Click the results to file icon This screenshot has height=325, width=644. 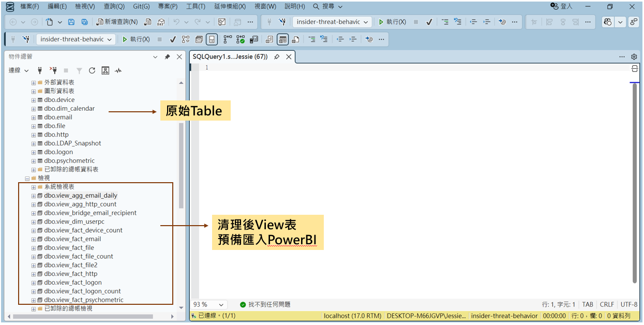[x=295, y=39]
